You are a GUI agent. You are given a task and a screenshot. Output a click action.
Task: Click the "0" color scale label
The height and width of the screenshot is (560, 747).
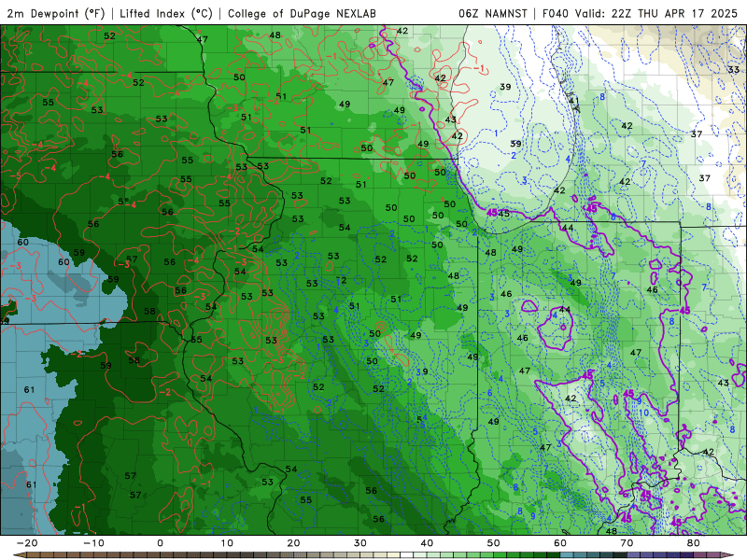[160, 543]
